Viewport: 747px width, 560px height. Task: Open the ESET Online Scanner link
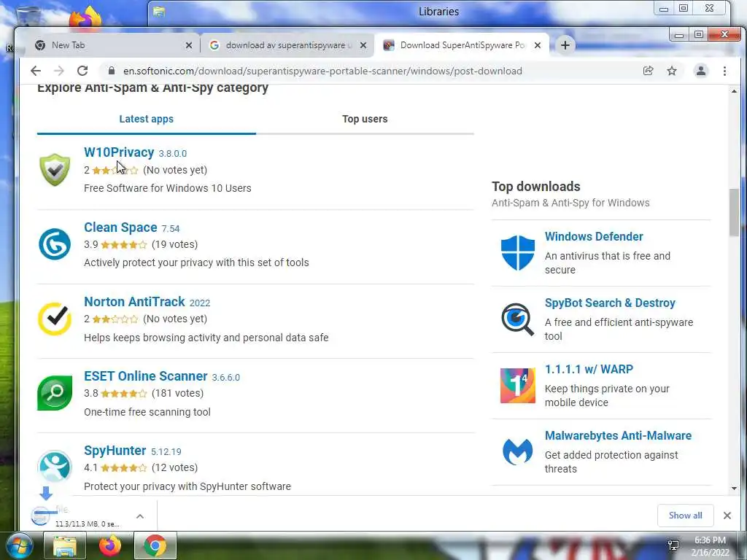(146, 376)
